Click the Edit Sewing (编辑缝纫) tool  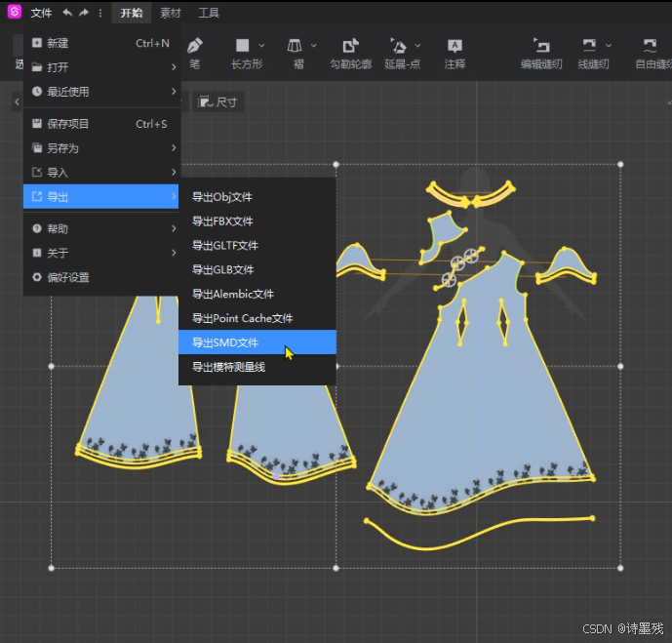click(x=541, y=46)
